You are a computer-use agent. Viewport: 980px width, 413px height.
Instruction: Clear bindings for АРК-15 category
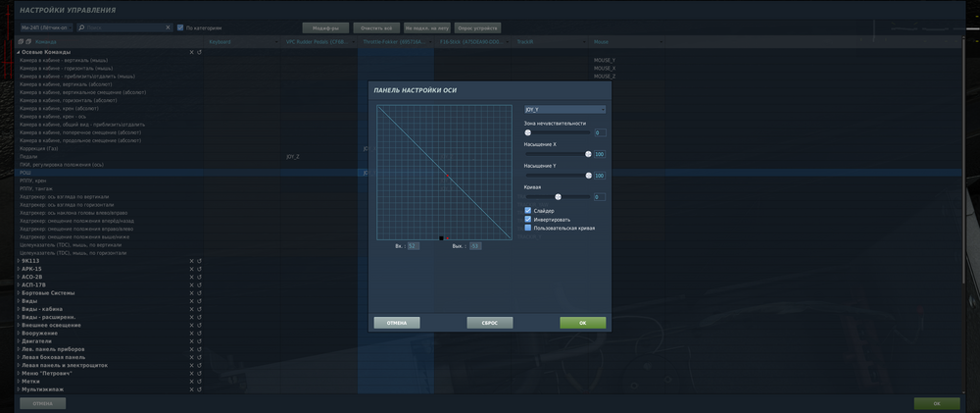coord(192,269)
